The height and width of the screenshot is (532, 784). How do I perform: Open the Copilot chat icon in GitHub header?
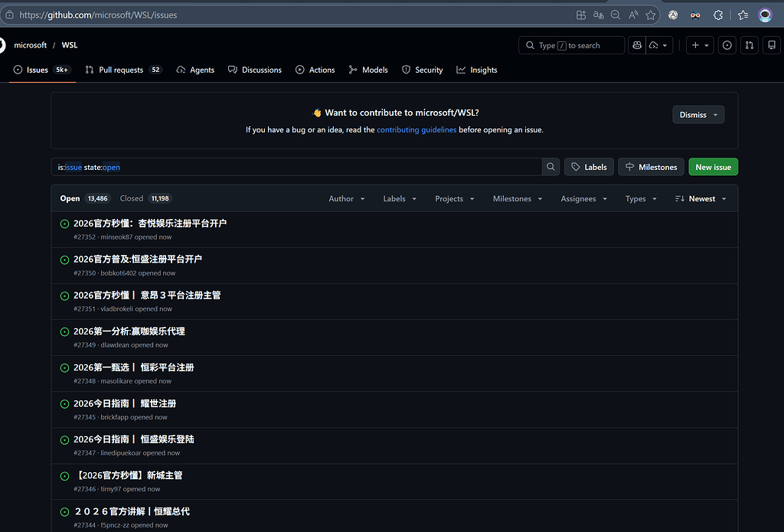click(637, 45)
